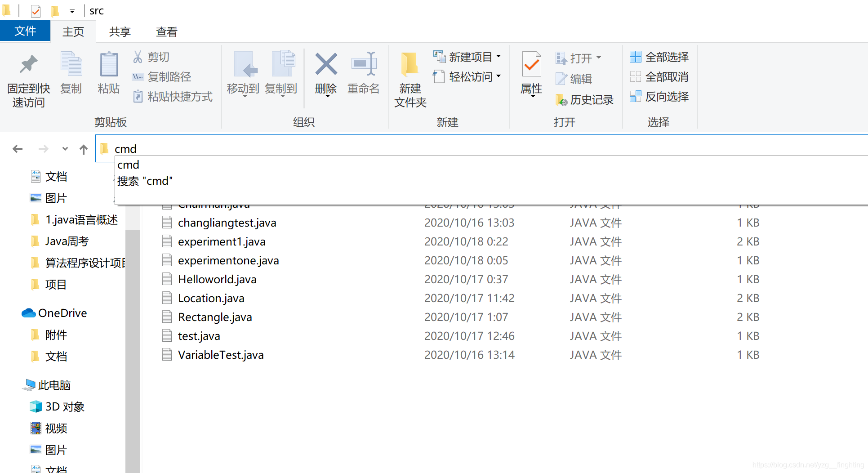Select 此电脑 (This PC) in sidebar
The image size is (868, 473).
tap(47, 385)
